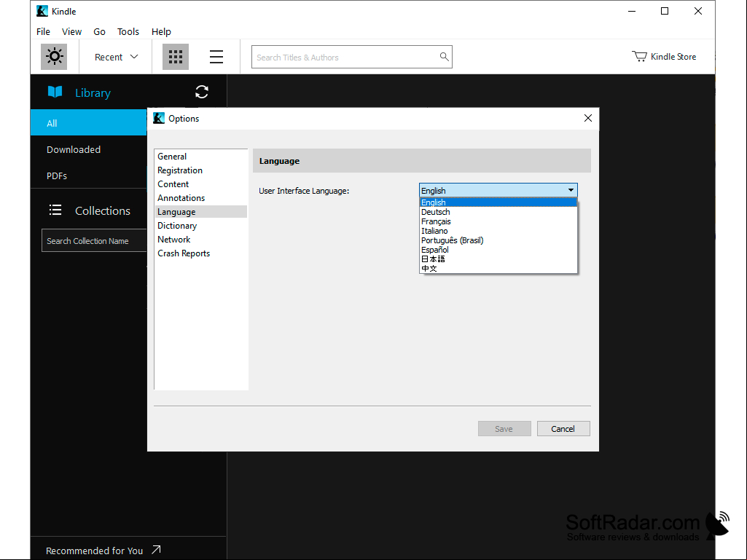This screenshot has width=747, height=560.
Task: Choose 日本語 from the language list
Action: pos(498,259)
